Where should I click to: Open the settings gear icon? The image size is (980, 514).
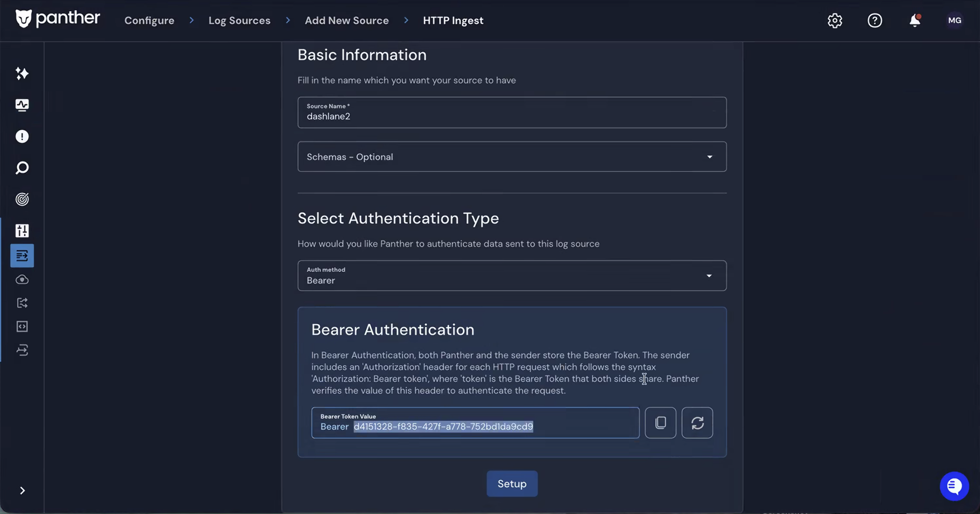coord(835,20)
